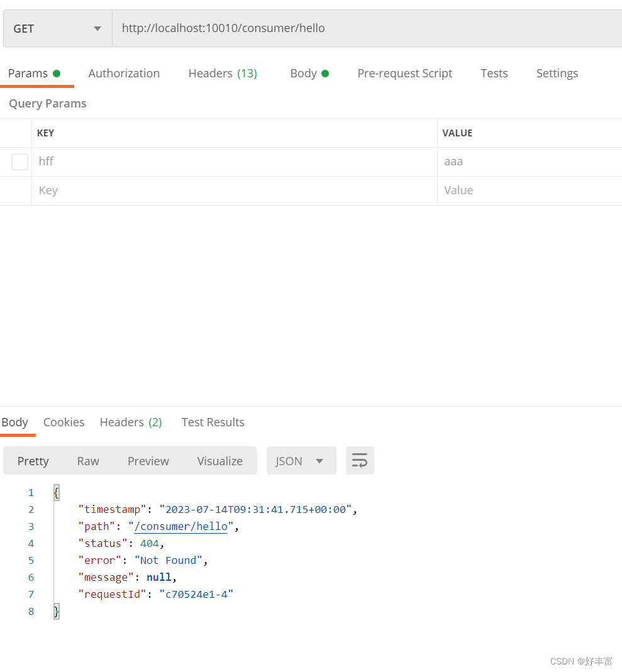Select the Visualize view button

pyautogui.click(x=220, y=461)
